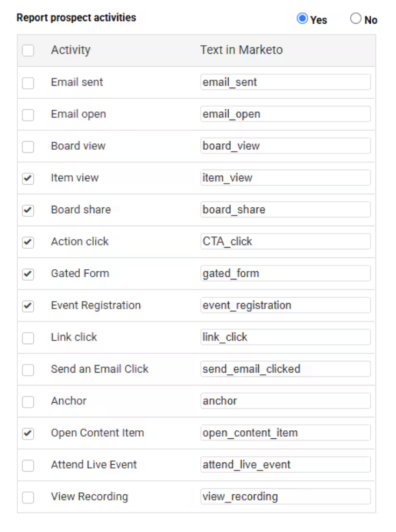
Task: Uncheck the Item view checkbox
Action: point(28,178)
